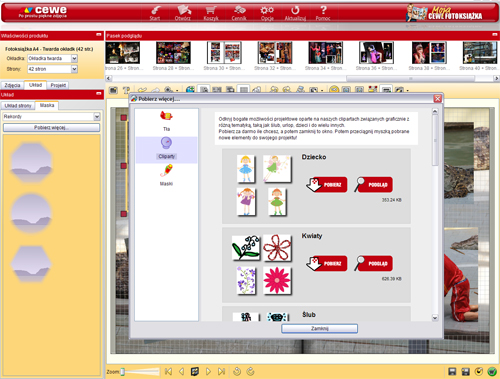Screen dimensions: 500x379
Task: Download the Dziecko clipart set
Action: pyautogui.click(x=327, y=185)
